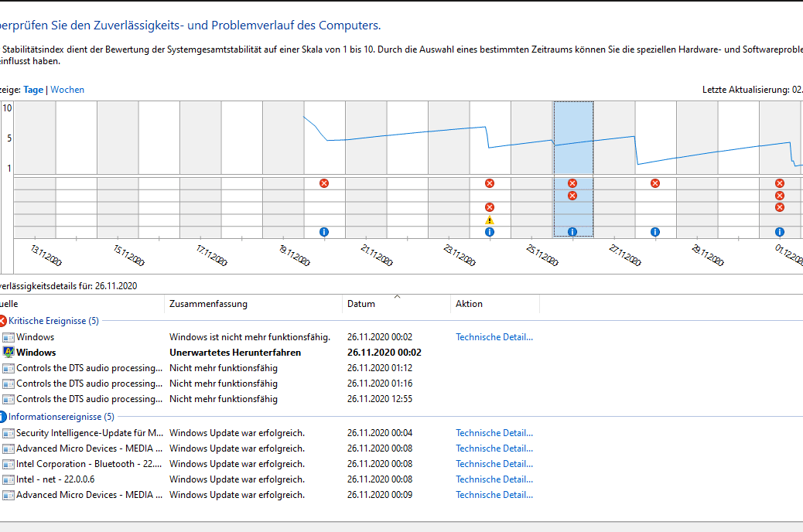This screenshot has width=803, height=532.
Task: Open Technische Details for the Security Intelligence-Update entry
Action: 494,433
